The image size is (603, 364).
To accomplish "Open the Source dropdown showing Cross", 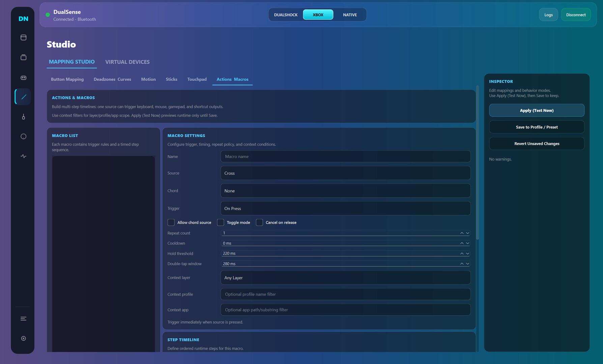I will point(345,173).
